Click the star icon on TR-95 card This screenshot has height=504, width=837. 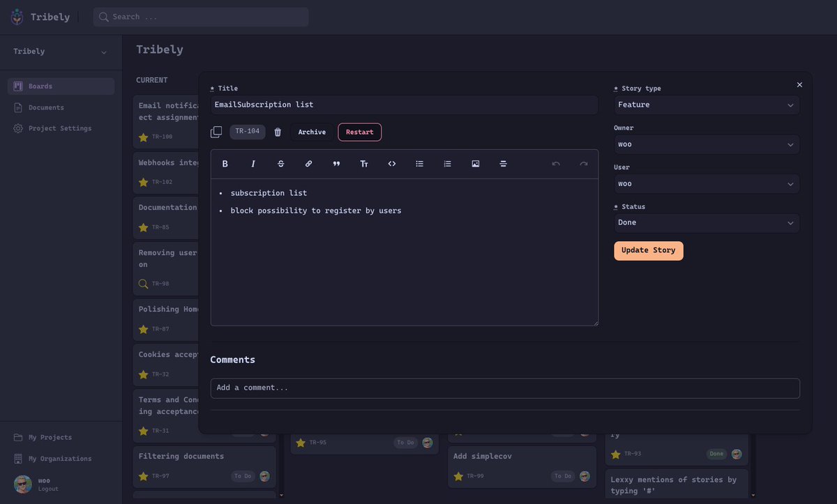301,443
